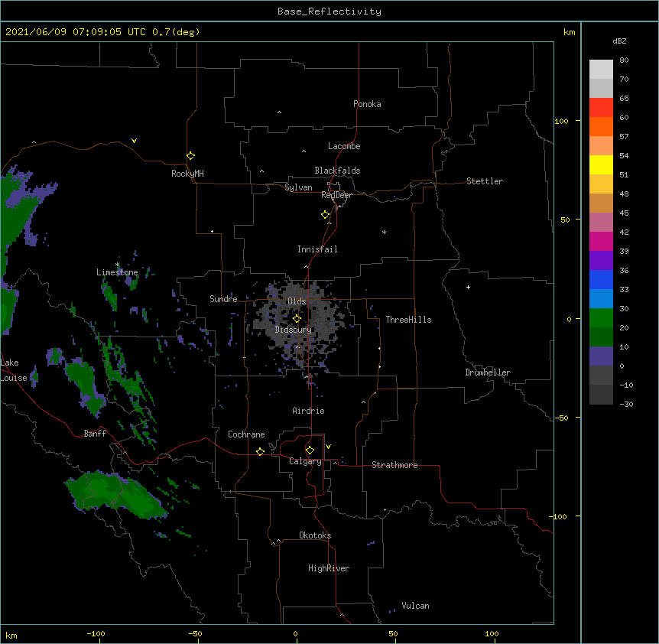Click the Strathmore city label
The image size is (659, 644).
pyautogui.click(x=394, y=465)
